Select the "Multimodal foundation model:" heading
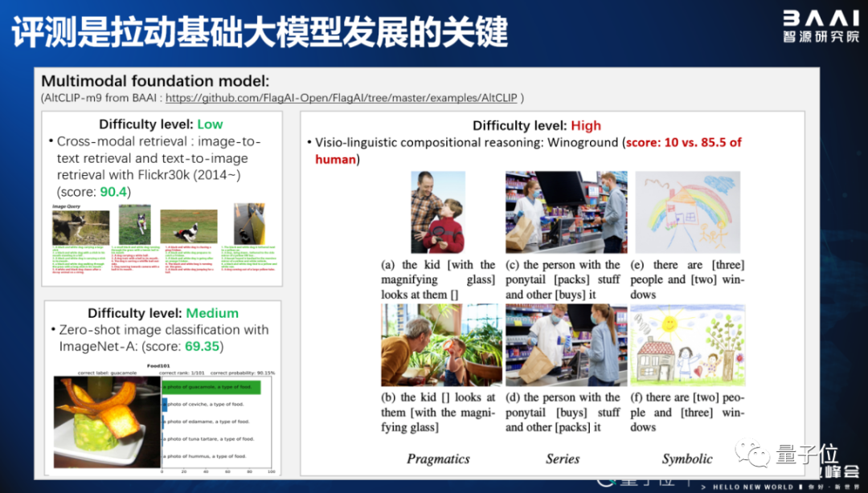 [155, 81]
